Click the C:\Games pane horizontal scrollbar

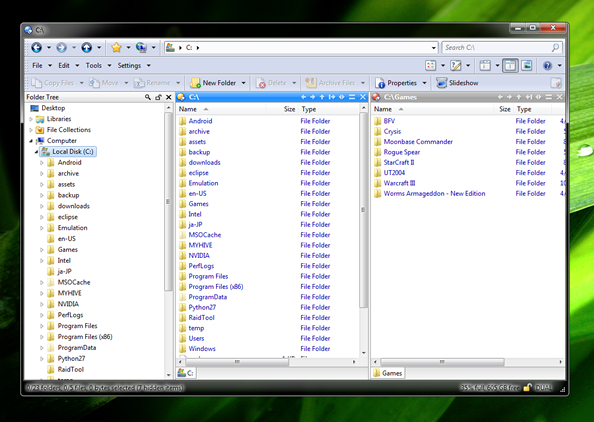click(x=442, y=362)
